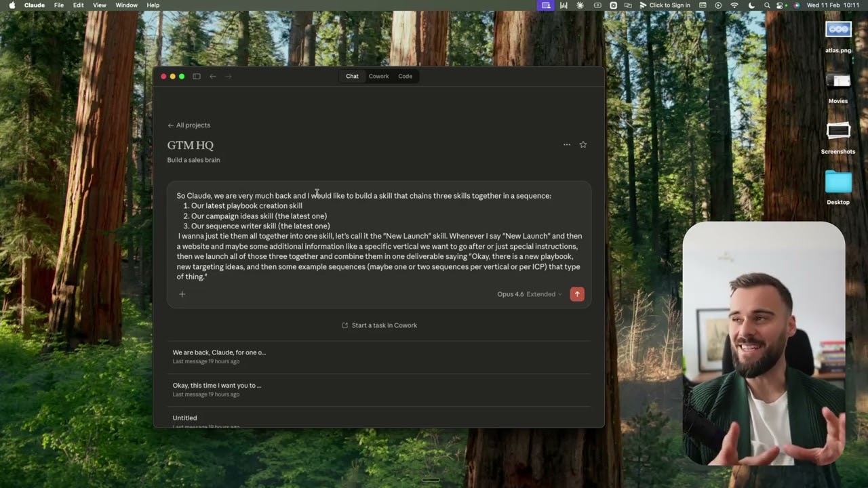Select atlas.png file on the desktop
Image resolution: width=868 pixels, height=488 pixels.
838,37
